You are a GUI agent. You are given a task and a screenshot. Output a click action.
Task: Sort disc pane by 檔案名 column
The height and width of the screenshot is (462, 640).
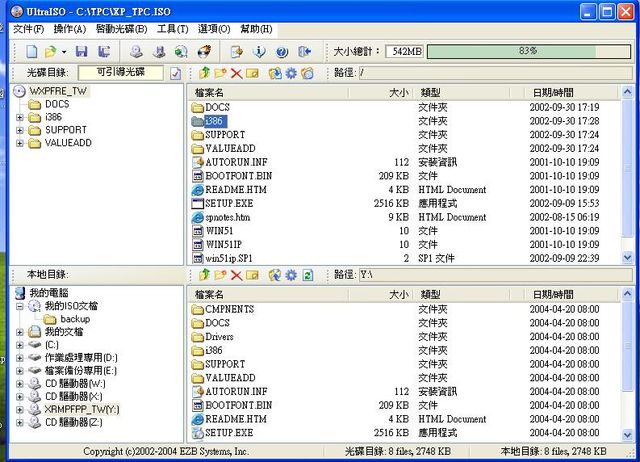coord(268,93)
